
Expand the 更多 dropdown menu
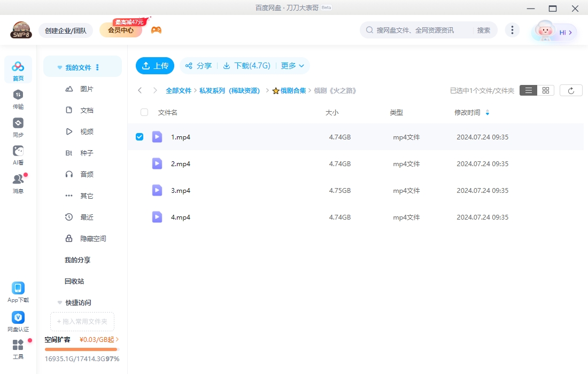[292, 66]
